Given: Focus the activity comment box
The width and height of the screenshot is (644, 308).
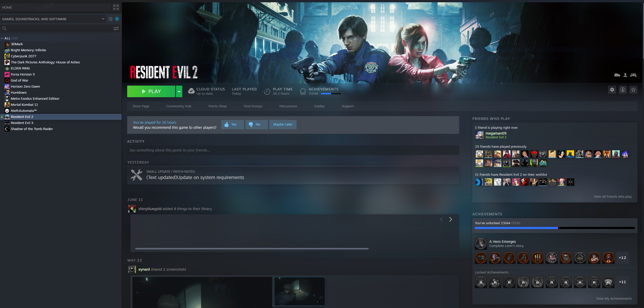Looking at the screenshot, I should (x=293, y=150).
